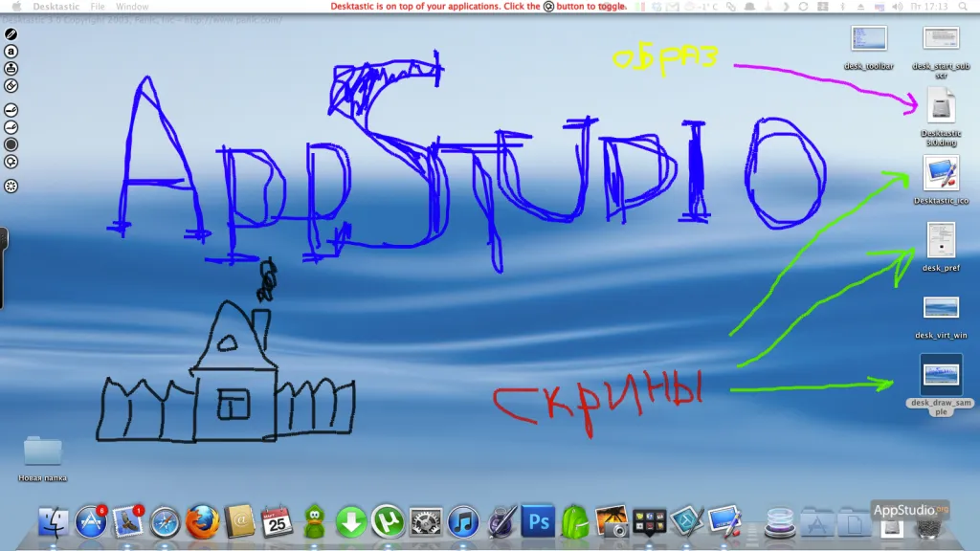Open Adium green duck in Dock

[x=314, y=521]
